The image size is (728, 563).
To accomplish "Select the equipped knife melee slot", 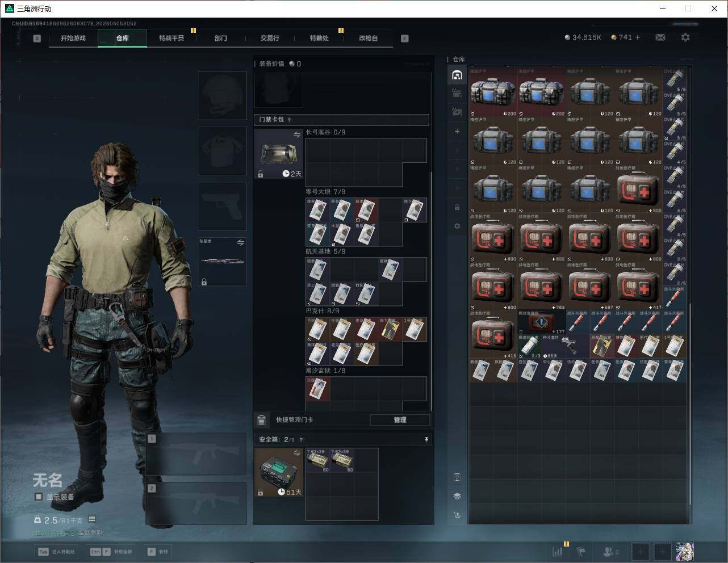I will (x=223, y=262).
